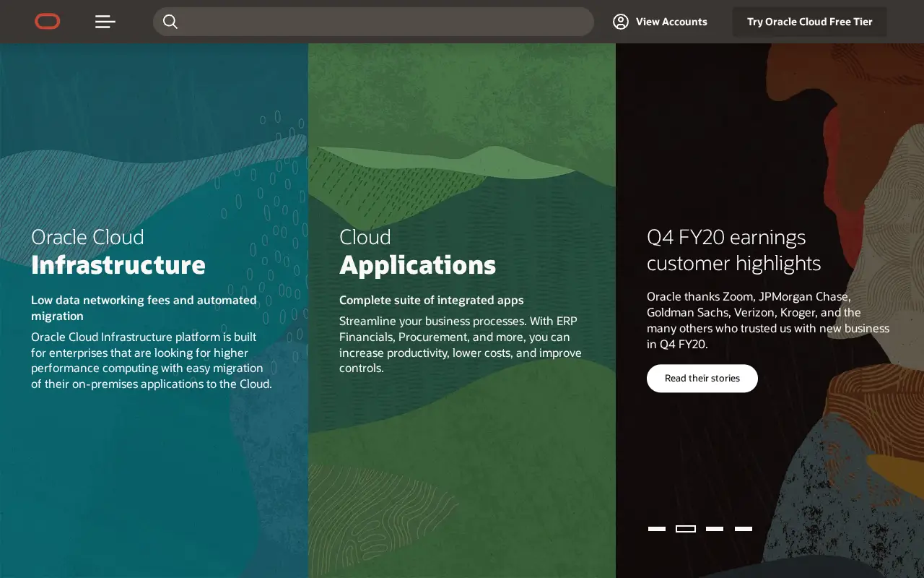Go to the first carousel slide indicator
Image resolution: width=924 pixels, height=578 pixels.
657,529
